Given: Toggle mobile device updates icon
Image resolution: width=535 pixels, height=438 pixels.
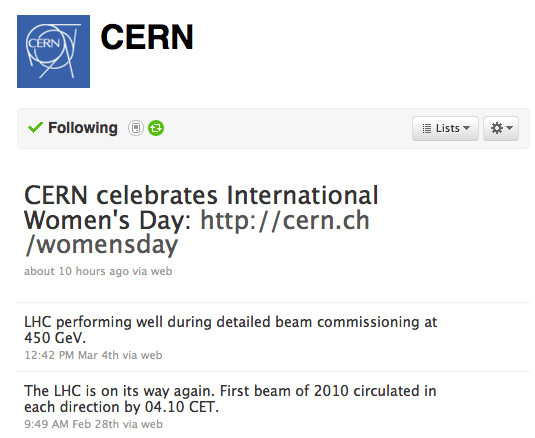Looking at the screenshot, I should [136, 128].
